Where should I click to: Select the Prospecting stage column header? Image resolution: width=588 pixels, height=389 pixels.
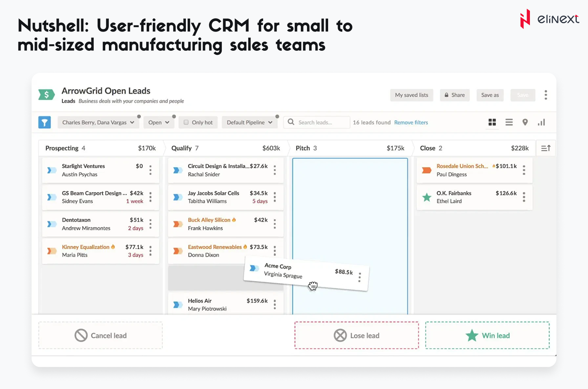62,148
